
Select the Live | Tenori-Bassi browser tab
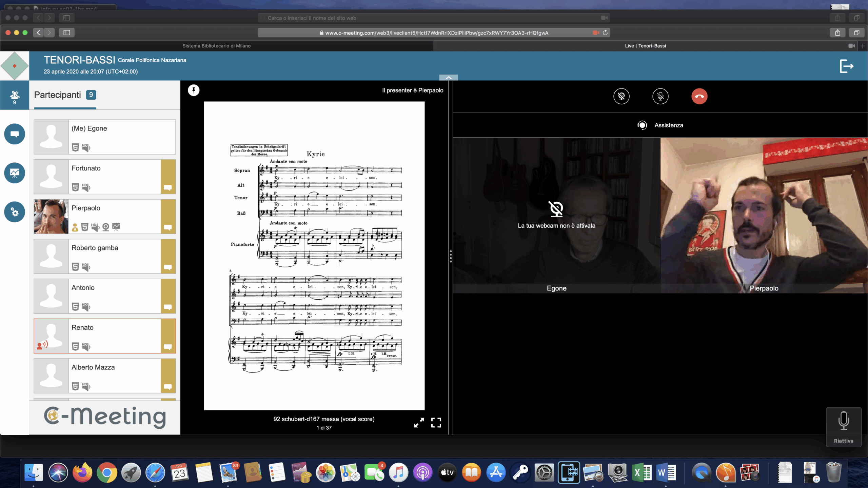(645, 46)
